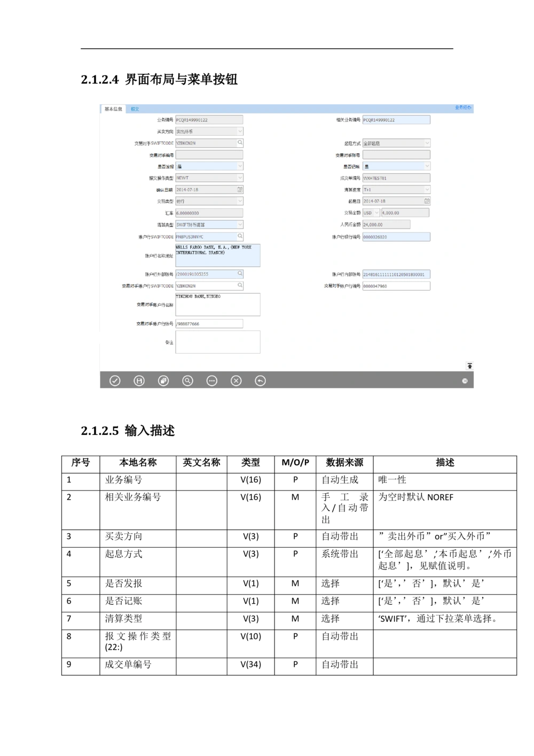The image size is (534, 756).
Task: Click the back arrow return icon
Action: pos(260,380)
